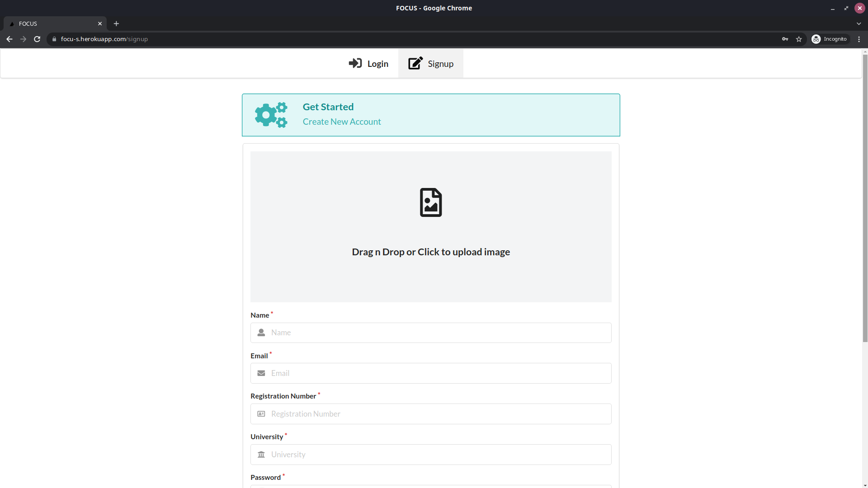
Task: Click the bookmark star icon in address bar
Action: pos(799,39)
